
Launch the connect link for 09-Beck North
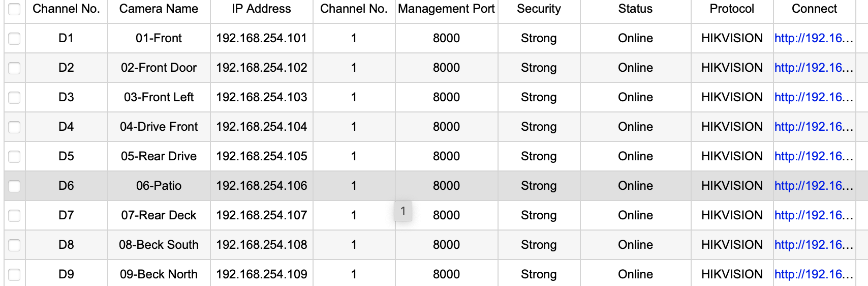(813, 274)
